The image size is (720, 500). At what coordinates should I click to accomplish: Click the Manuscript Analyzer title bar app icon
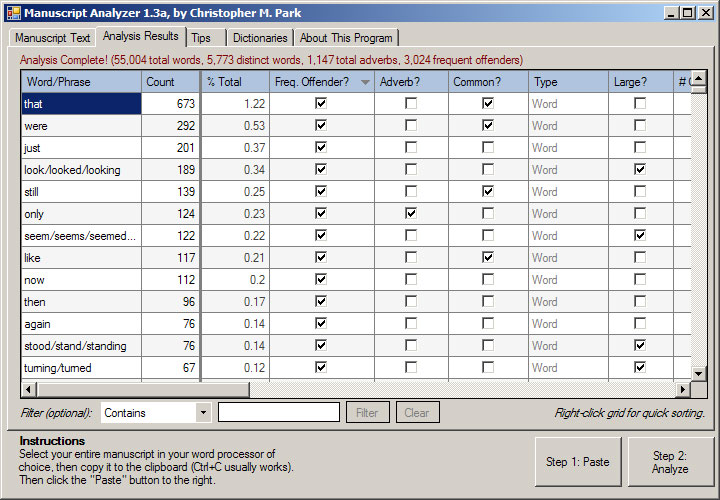pos(13,13)
